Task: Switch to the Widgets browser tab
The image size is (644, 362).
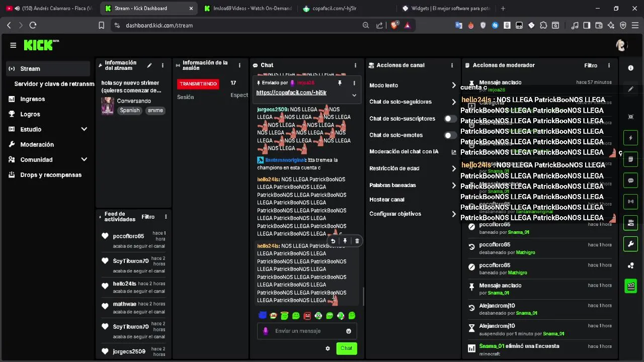Action: [446, 9]
